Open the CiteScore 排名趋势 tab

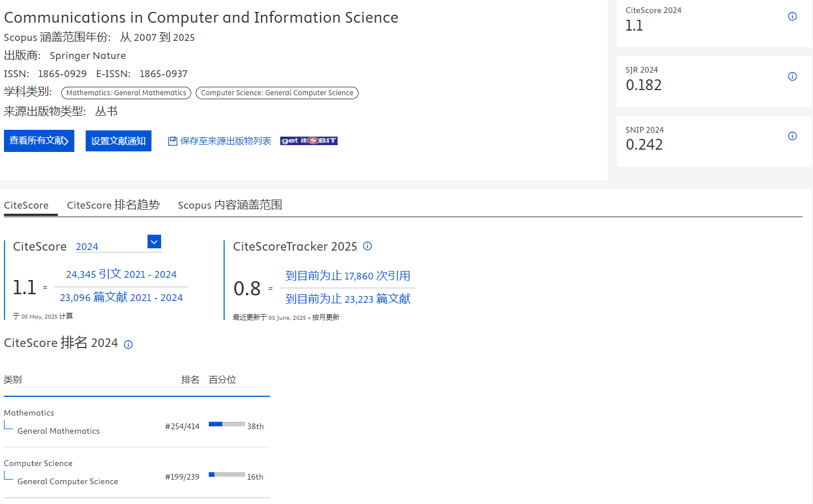pyautogui.click(x=113, y=205)
